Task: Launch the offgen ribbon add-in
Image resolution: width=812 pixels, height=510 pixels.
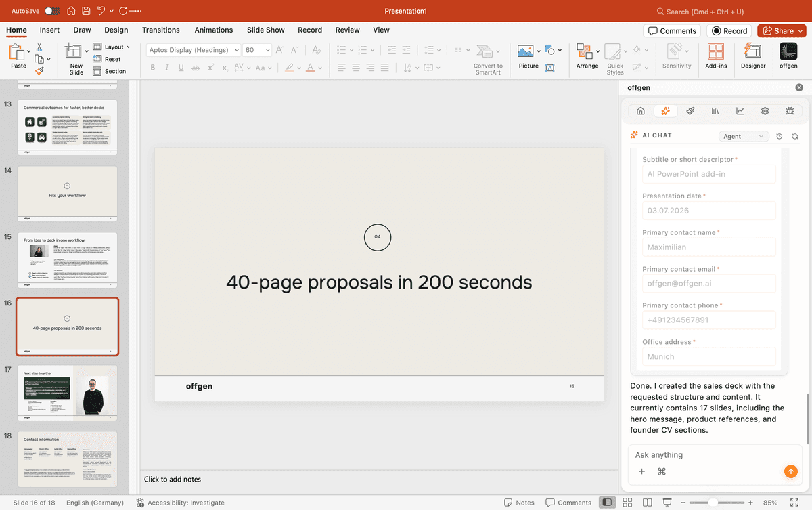Action: point(788,56)
